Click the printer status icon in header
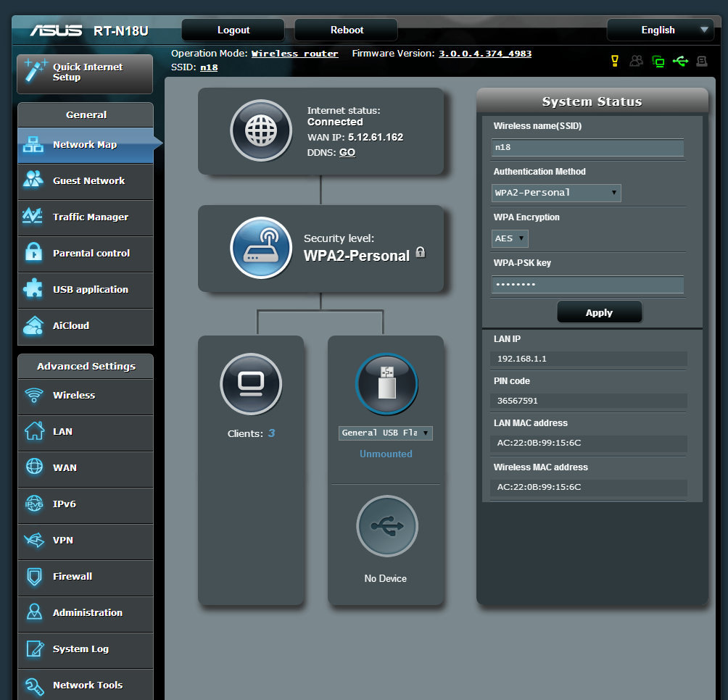Screen dimensions: 728x700 701,61
